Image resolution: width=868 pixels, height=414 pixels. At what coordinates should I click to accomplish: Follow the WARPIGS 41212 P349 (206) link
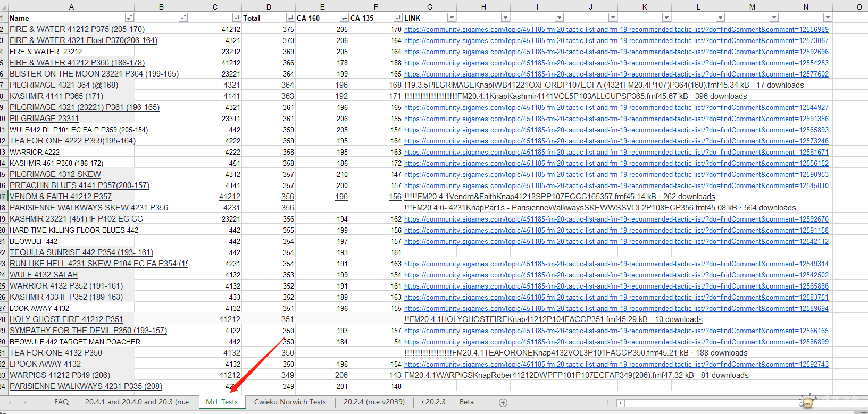click(x=60, y=375)
